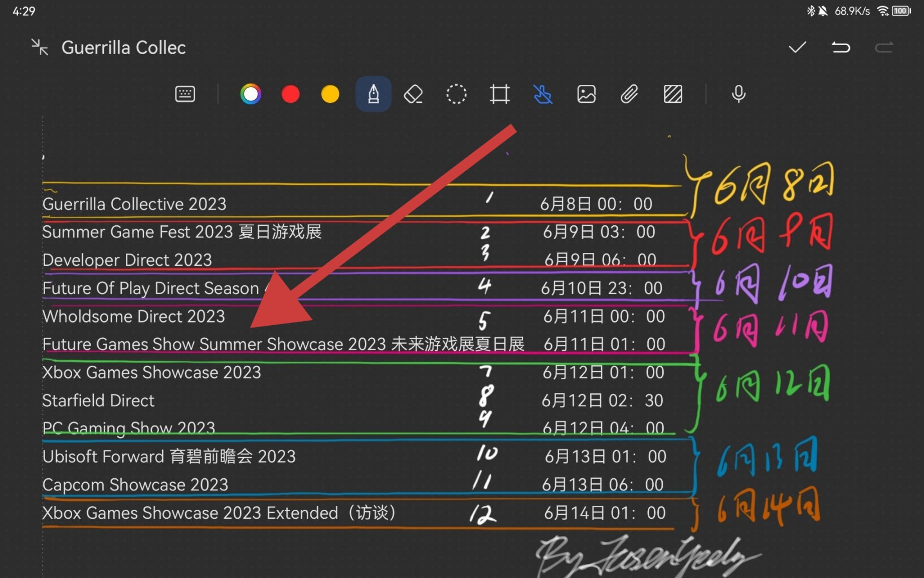This screenshot has height=578, width=924.
Task: Click PC Gaming Show 2023 line
Action: coord(129,428)
